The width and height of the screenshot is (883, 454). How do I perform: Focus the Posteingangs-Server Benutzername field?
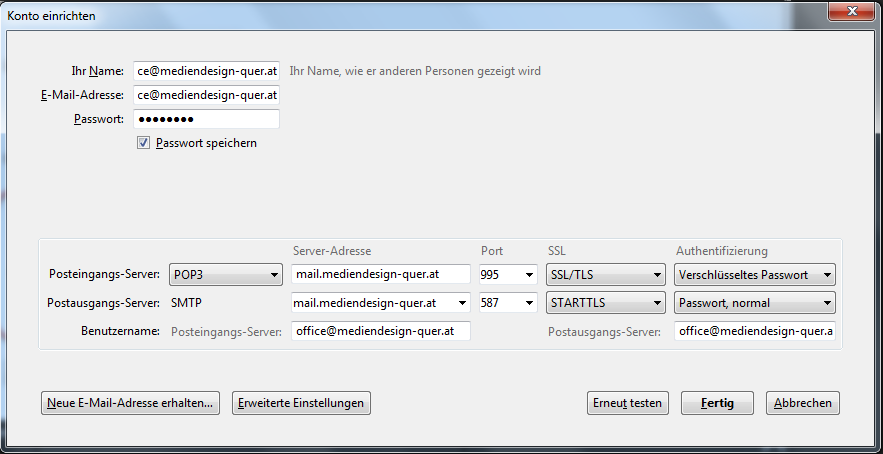coord(381,331)
